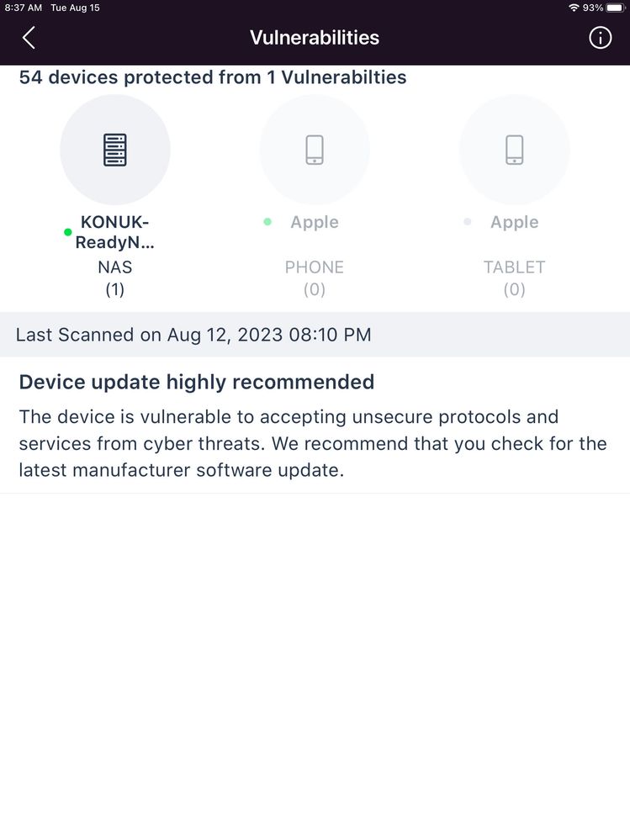
Task: Click green status dot beside KONUK-ReadyN
Action: tap(68, 232)
